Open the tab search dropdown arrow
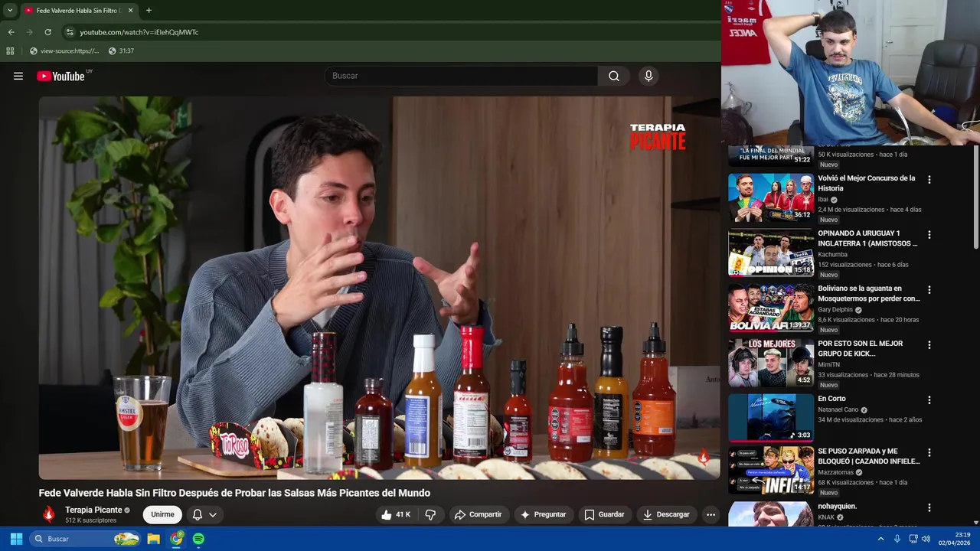Viewport: 980px width, 551px height. [10, 11]
